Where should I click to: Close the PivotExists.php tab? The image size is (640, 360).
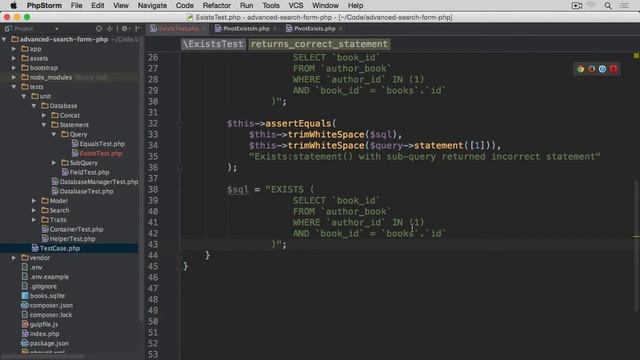click(341, 29)
